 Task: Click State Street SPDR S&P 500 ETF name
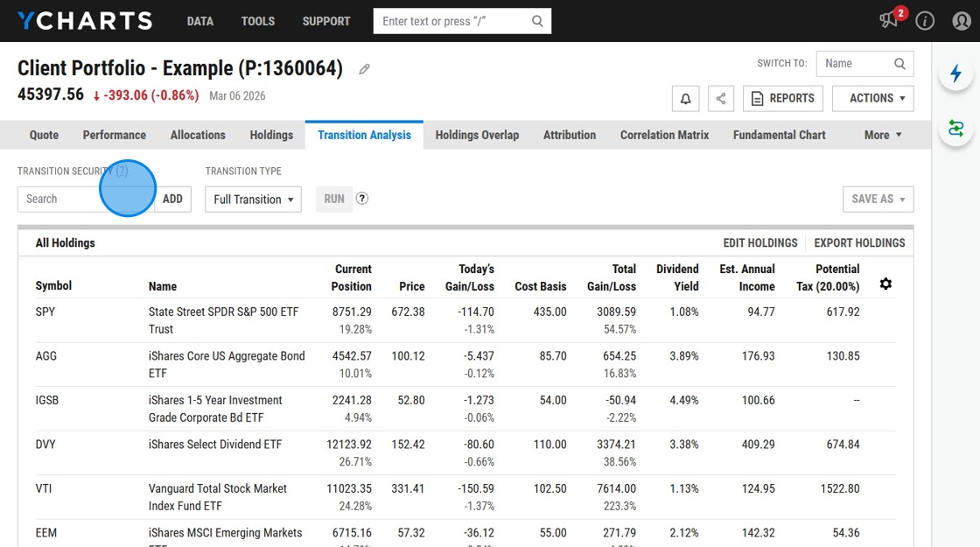[x=223, y=320]
